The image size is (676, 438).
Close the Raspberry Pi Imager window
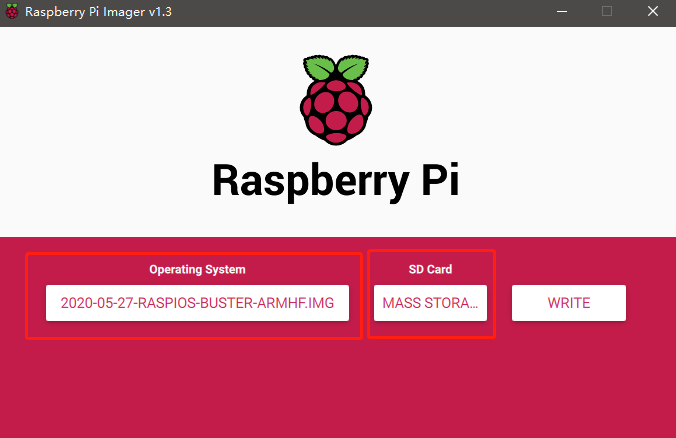(x=653, y=12)
